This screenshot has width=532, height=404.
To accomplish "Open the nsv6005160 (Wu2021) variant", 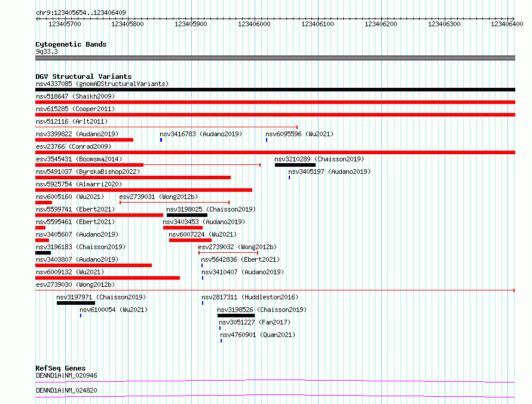I will 70,197.
